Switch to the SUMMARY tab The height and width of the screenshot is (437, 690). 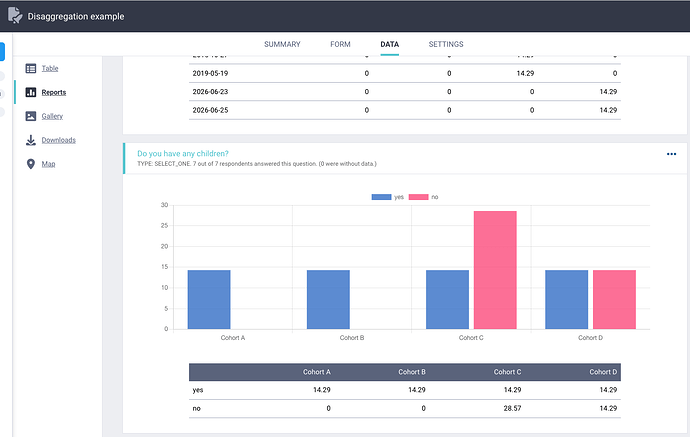tap(282, 44)
